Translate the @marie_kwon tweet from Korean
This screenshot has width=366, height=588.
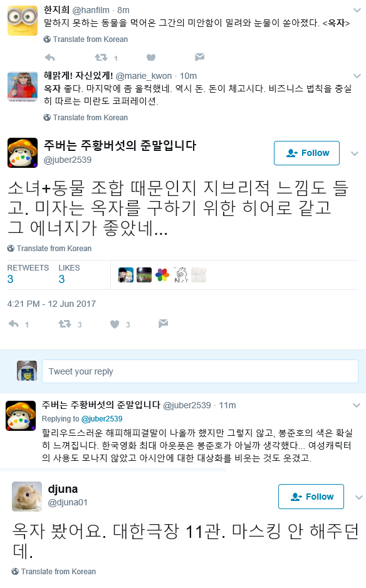coord(86,118)
